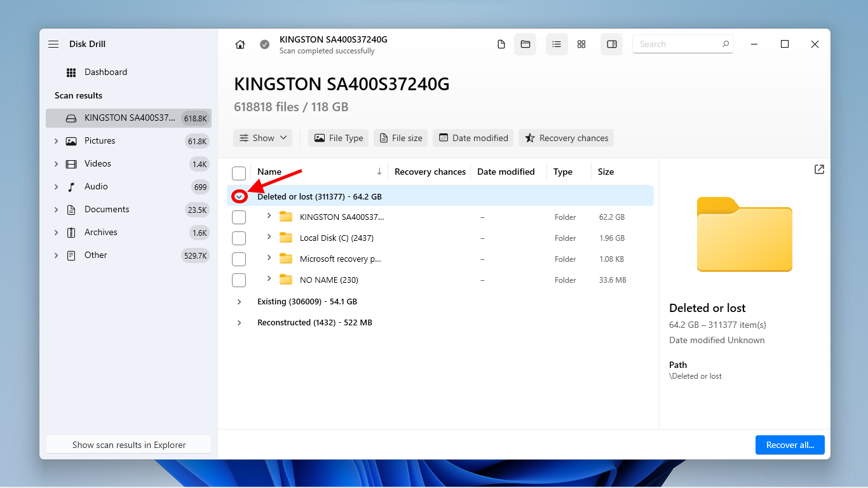Click the KINGSTON drive icon in sidebar
Image resolution: width=868 pixels, height=488 pixels.
pos(71,118)
